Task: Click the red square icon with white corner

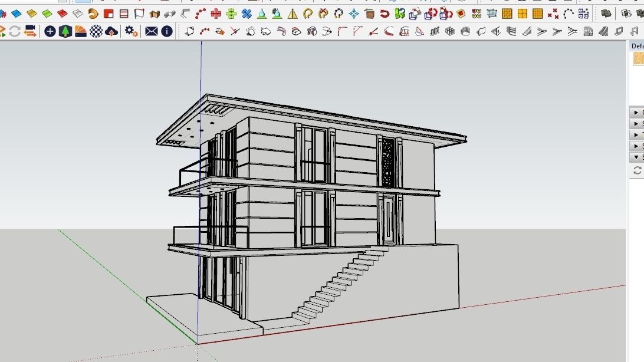Action: (109, 14)
